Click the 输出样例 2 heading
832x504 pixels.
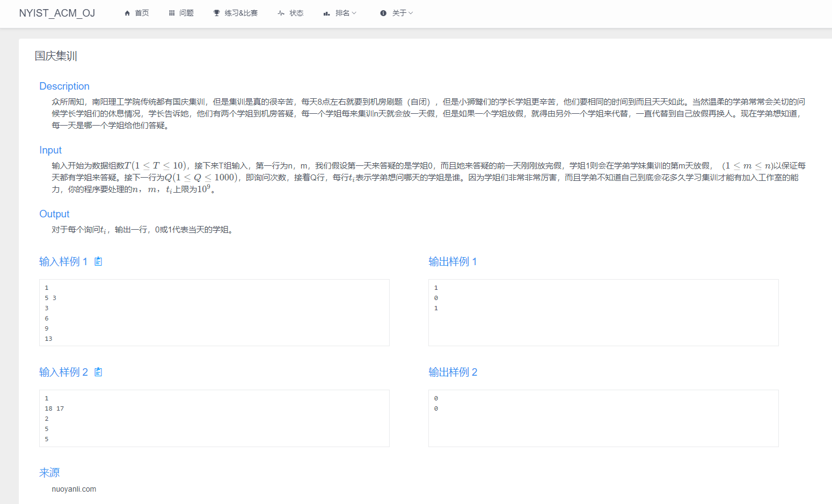pos(454,371)
